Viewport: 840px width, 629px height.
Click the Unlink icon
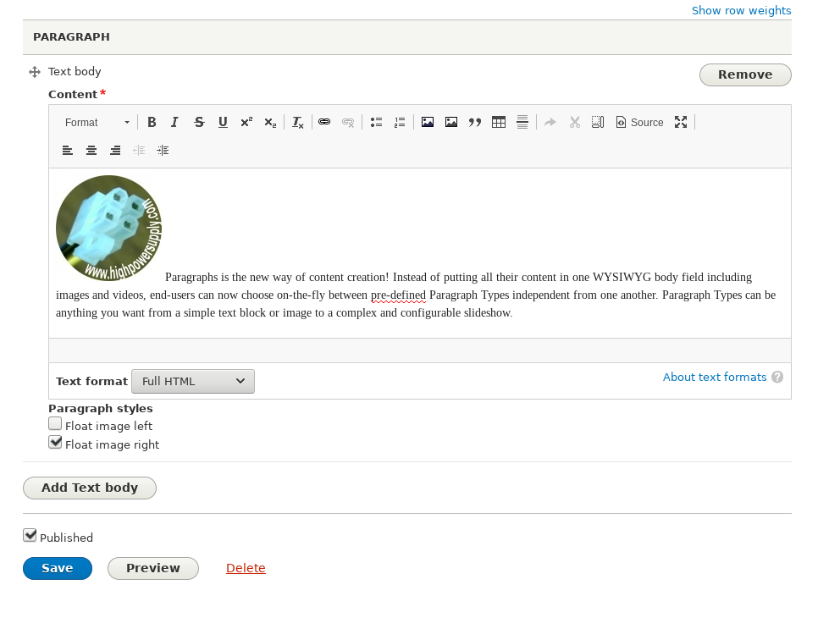click(348, 122)
